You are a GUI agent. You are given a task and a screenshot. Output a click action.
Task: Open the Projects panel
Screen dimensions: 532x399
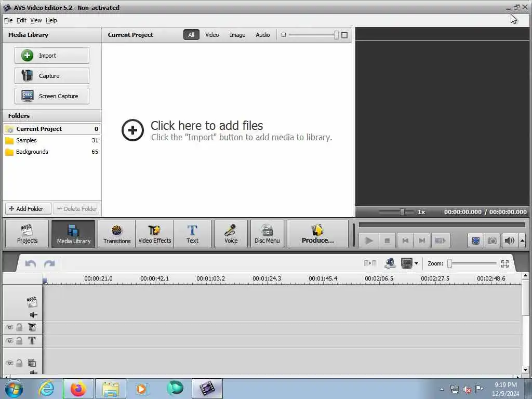27,234
